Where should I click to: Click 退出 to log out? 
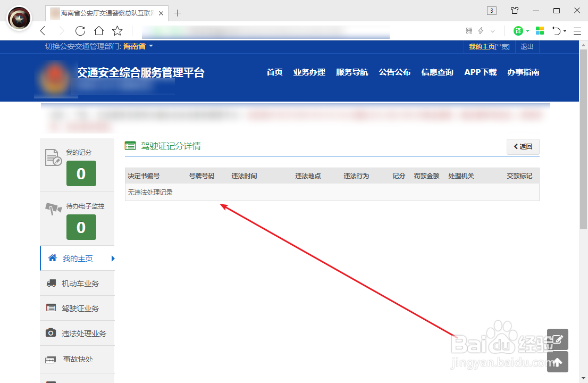526,46
